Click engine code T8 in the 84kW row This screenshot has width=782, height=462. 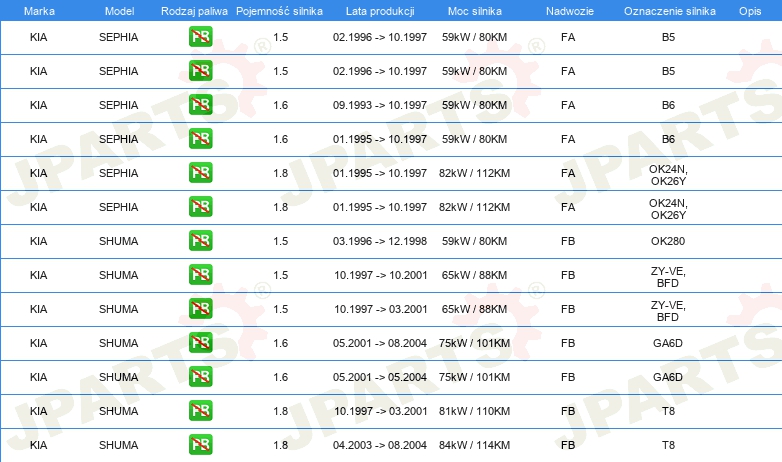pos(668,445)
